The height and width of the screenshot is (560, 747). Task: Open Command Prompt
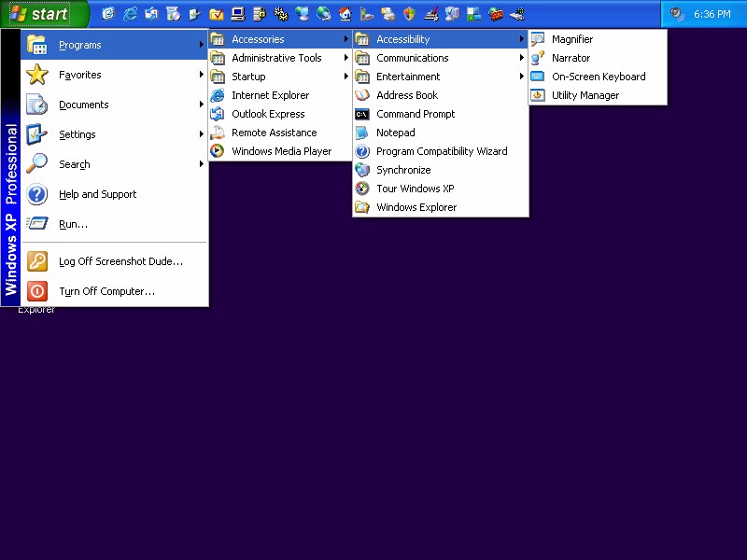(415, 114)
